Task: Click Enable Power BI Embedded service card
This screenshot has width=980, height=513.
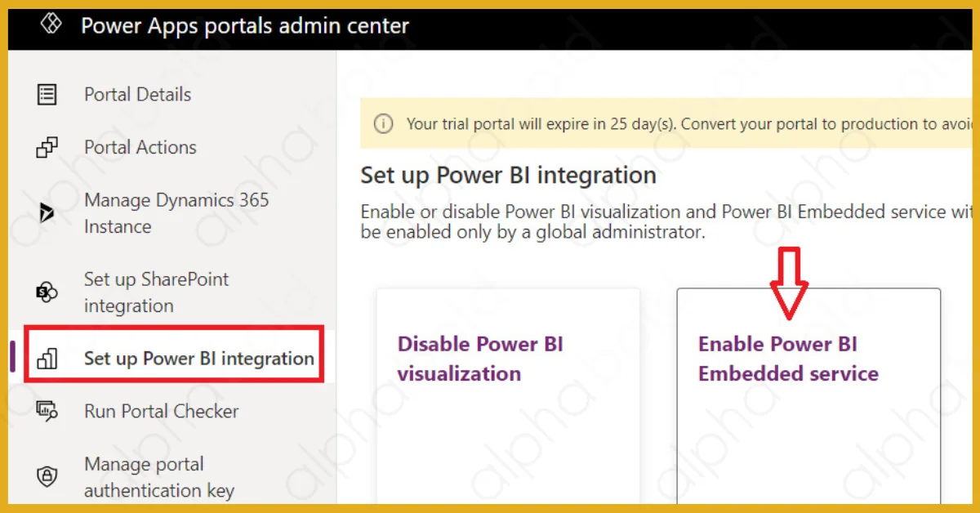Action: click(x=808, y=396)
